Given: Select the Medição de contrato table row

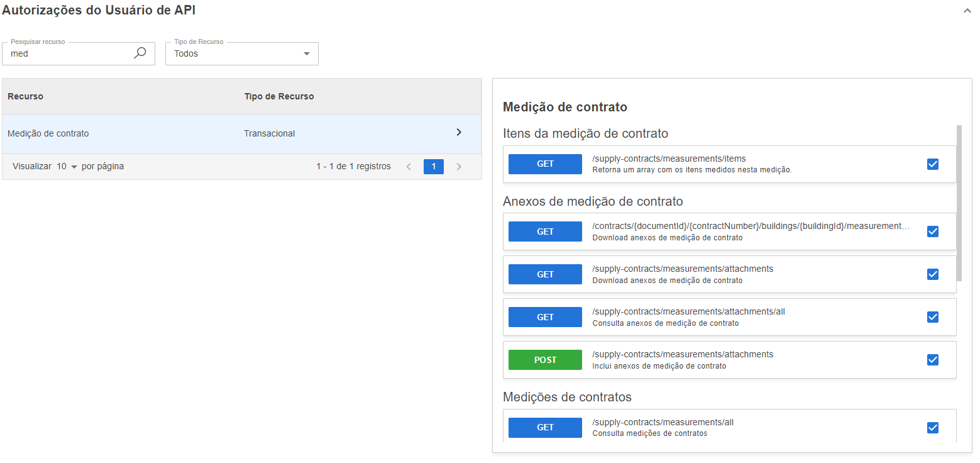Looking at the screenshot, I should click(189, 133).
